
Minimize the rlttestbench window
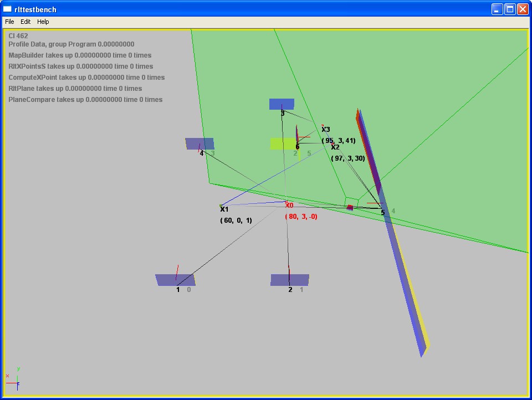click(497, 9)
